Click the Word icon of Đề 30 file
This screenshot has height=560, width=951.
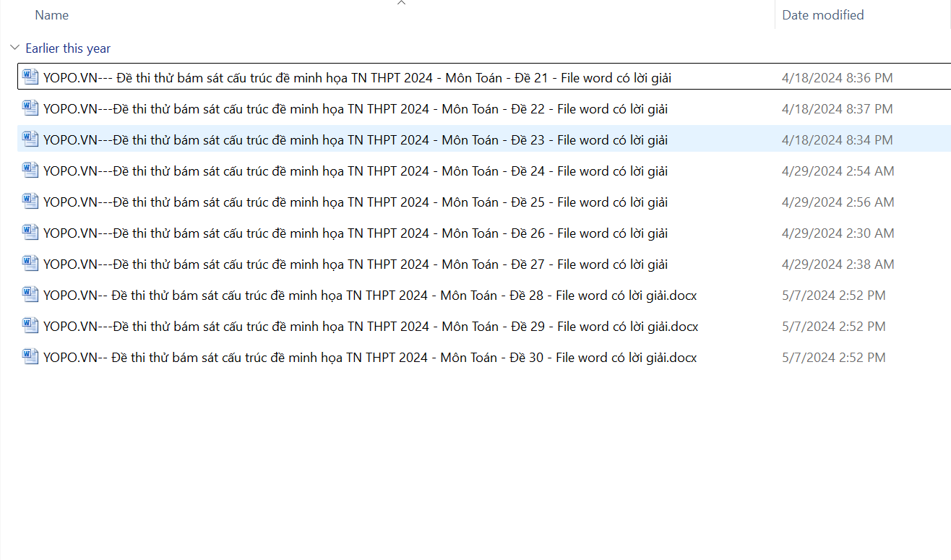coord(30,357)
